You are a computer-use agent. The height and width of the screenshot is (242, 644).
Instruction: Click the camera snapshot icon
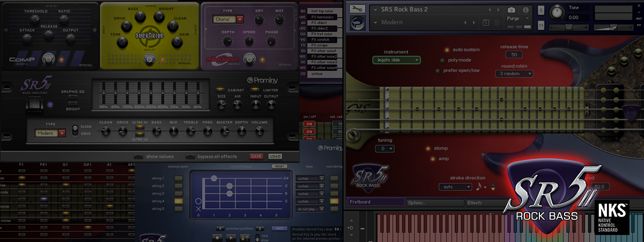(511, 10)
